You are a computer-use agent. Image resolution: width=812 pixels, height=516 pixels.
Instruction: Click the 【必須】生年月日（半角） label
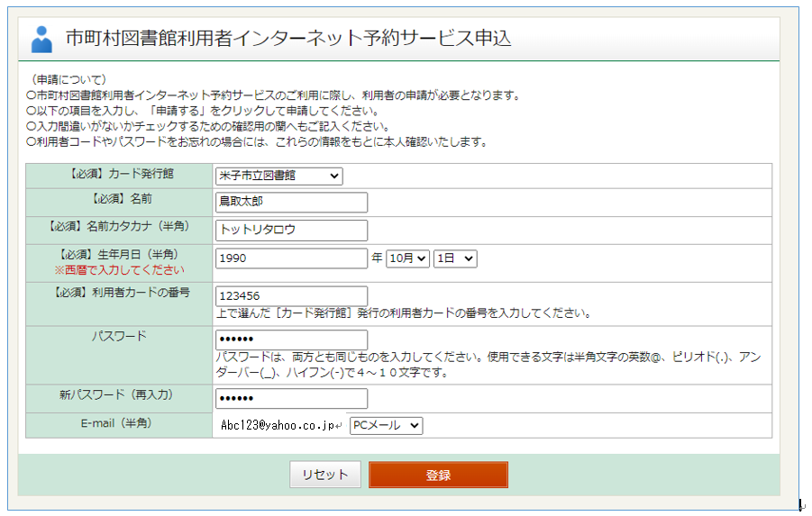coord(119,255)
